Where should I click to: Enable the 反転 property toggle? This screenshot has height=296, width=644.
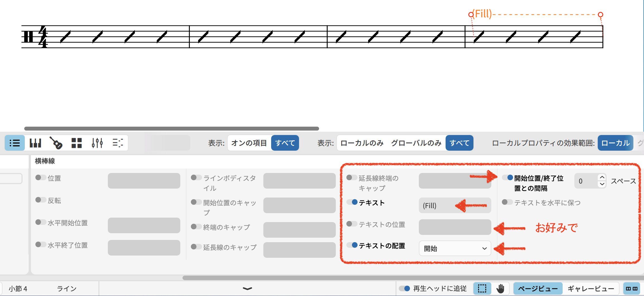(41, 200)
